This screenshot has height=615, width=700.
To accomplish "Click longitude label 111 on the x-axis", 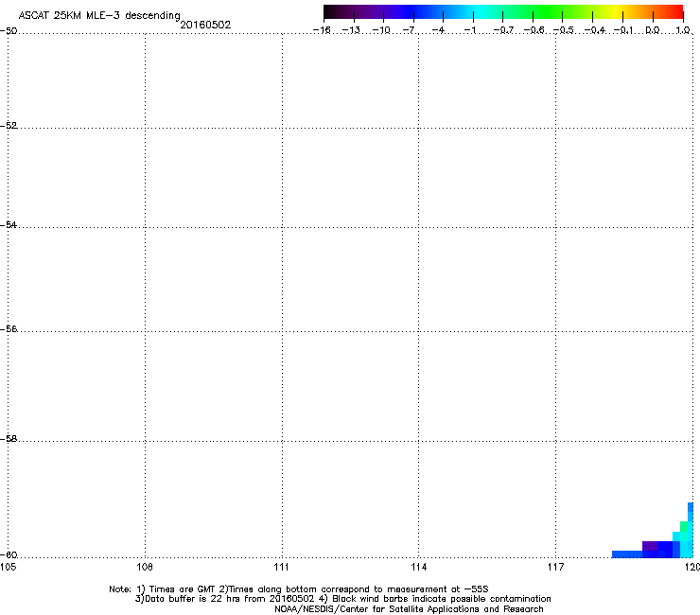I will [281, 567].
